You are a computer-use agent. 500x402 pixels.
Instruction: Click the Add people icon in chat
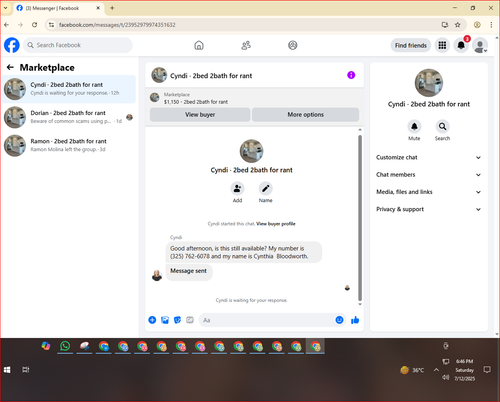point(237,188)
